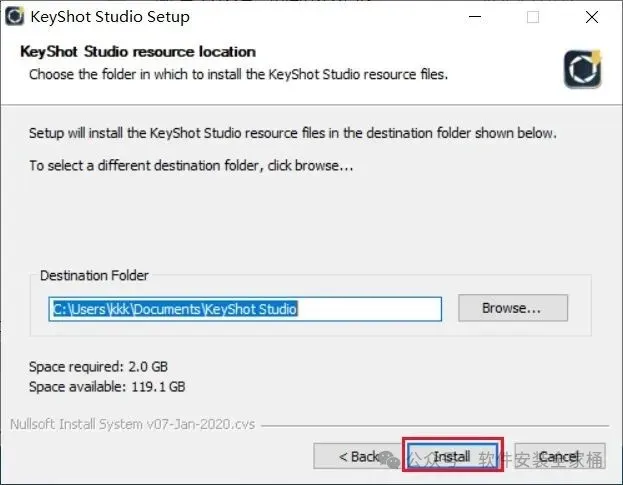
Task: Go back with the < Back button
Action: coord(358,457)
